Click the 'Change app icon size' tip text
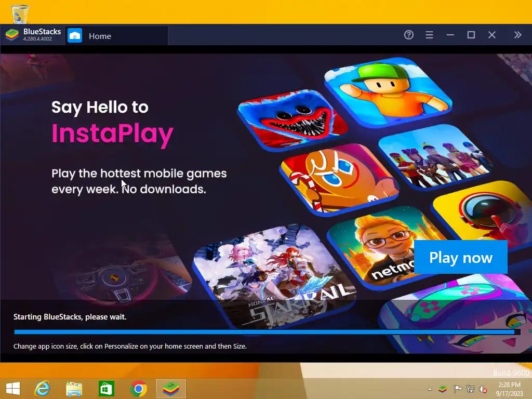The image size is (532, 399). [130, 346]
